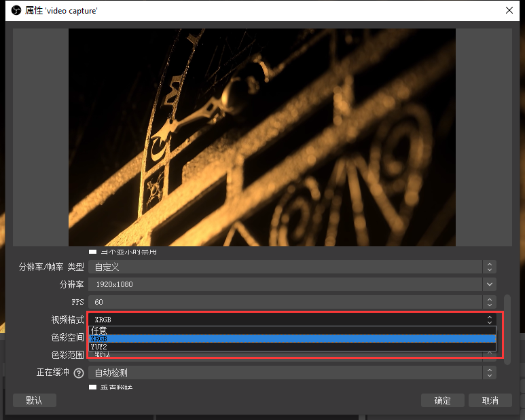Cancel with the 取消 button

(490, 400)
